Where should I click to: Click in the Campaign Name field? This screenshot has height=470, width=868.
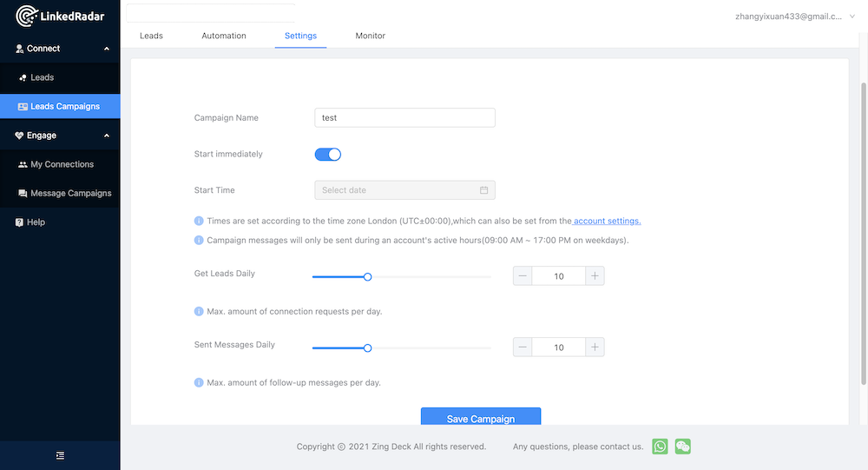(x=404, y=117)
